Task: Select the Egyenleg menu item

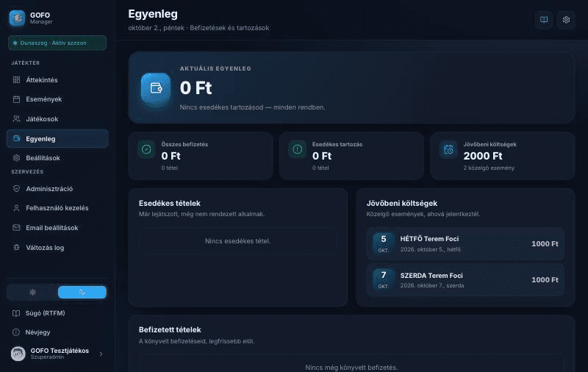Action: pos(57,138)
